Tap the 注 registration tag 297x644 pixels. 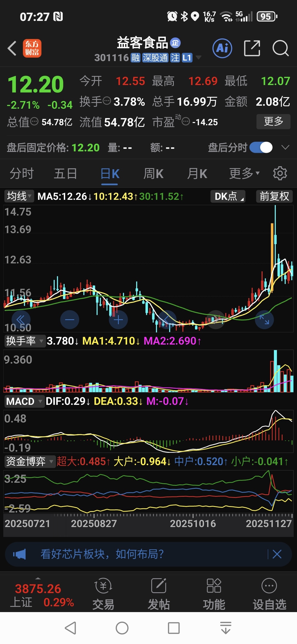[175, 58]
